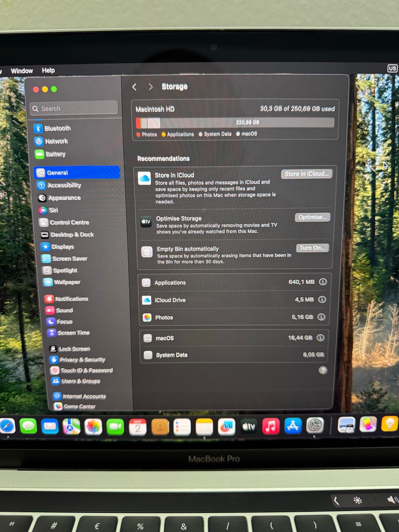Open Battery settings in sidebar
This screenshot has width=399, height=532.
pos(51,154)
